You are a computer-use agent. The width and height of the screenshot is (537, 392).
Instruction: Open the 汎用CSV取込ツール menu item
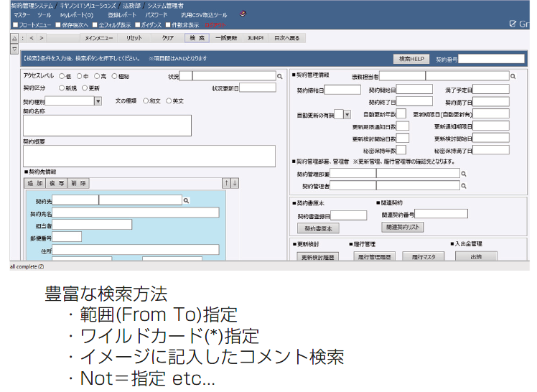pos(204,15)
